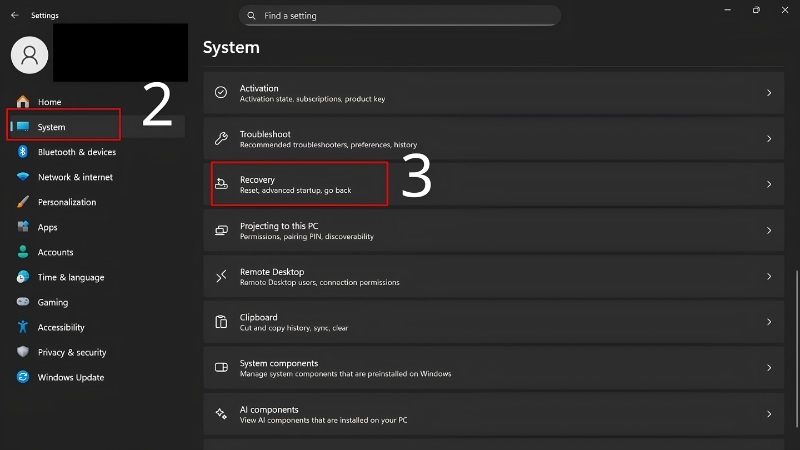This screenshot has width=800, height=450.
Task: Expand the System components chevron
Action: pos(769,368)
